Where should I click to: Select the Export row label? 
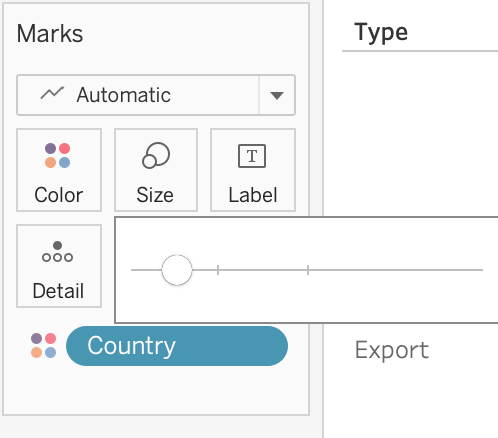click(392, 350)
